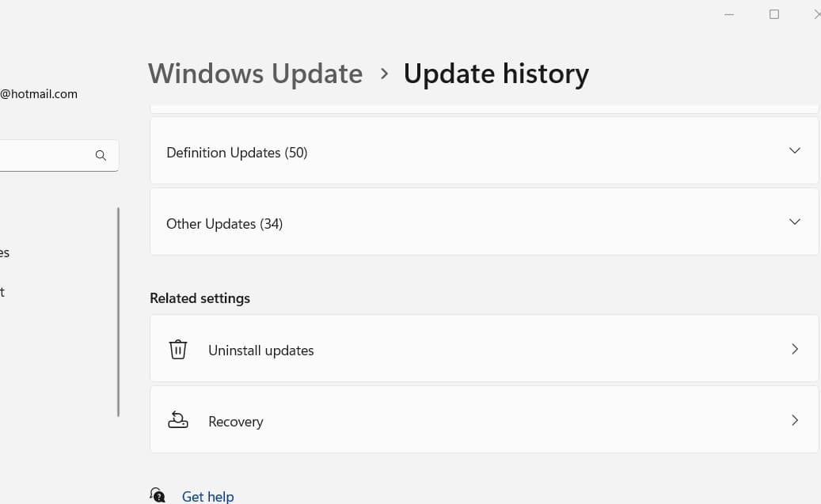Image resolution: width=821 pixels, height=504 pixels.
Task: Open the Uninstall updates page
Action: click(x=260, y=351)
